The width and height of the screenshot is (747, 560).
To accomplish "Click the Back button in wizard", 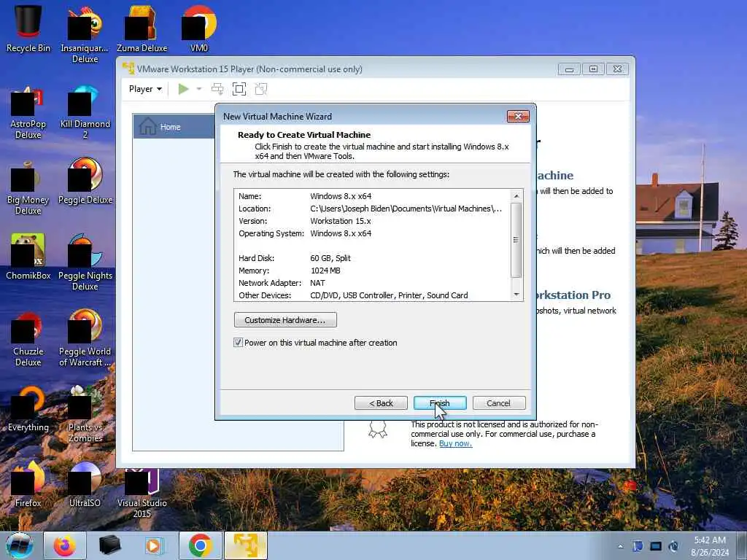I will 381,402.
